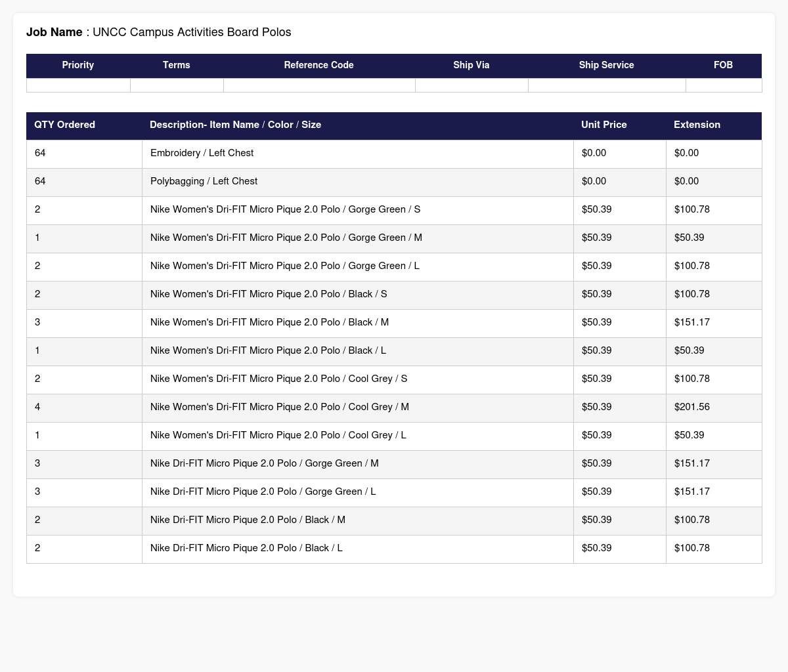Click the $201.56 extension for Cool Grey / M
The width and height of the screenshot is (788, 672).
point(692,407)
